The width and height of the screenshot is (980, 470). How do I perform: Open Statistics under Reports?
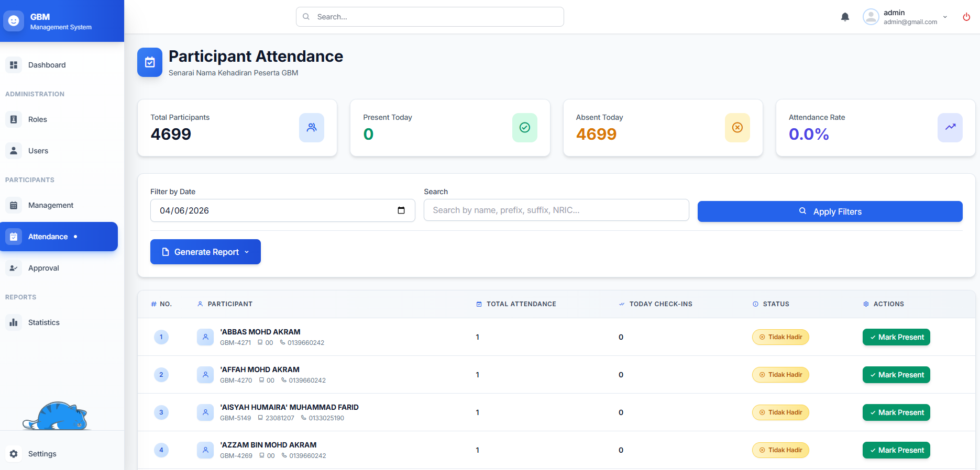[x=59, y=322]
